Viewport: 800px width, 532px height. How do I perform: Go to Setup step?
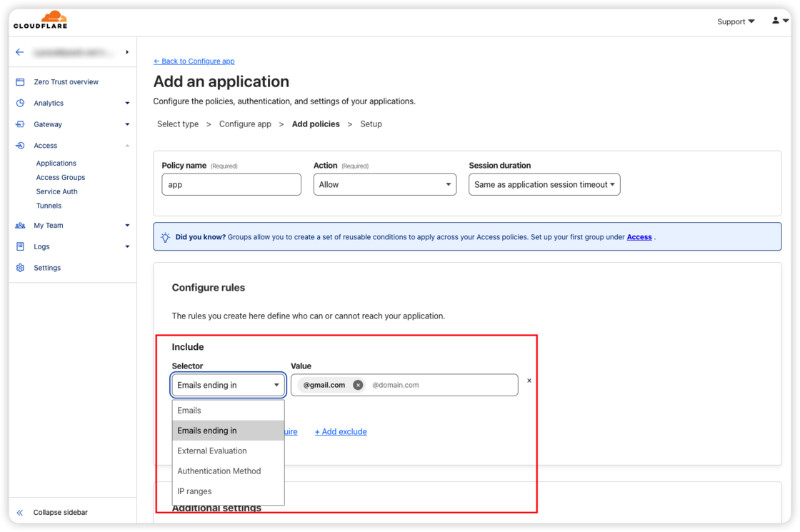371,124
